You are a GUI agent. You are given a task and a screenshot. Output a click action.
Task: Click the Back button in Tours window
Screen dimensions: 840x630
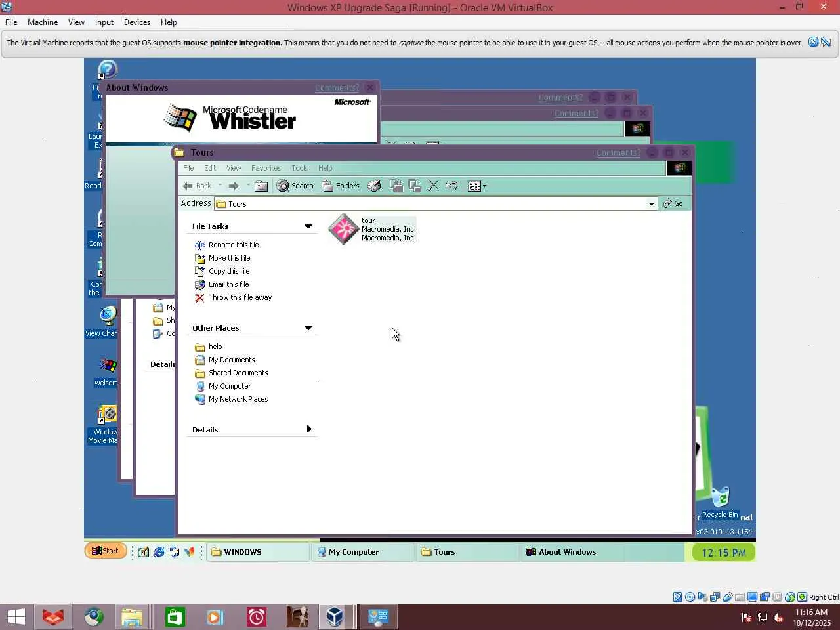pos(197,186)
